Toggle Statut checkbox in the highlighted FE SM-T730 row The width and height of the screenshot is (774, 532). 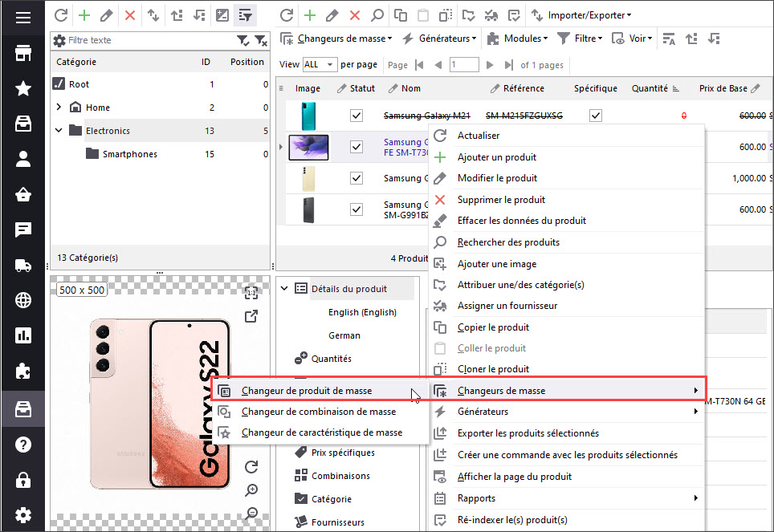click(x=356, y=147)
